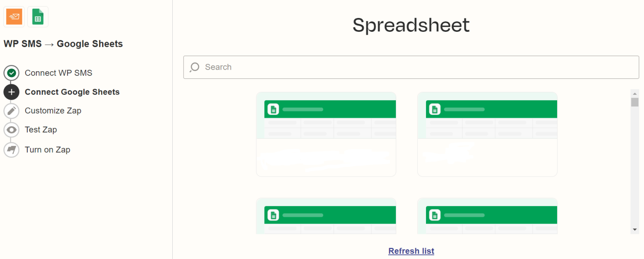Click the scrollbar up arrow
The image size is (644, 259).
pyautogui.click(x=635, y=93)
